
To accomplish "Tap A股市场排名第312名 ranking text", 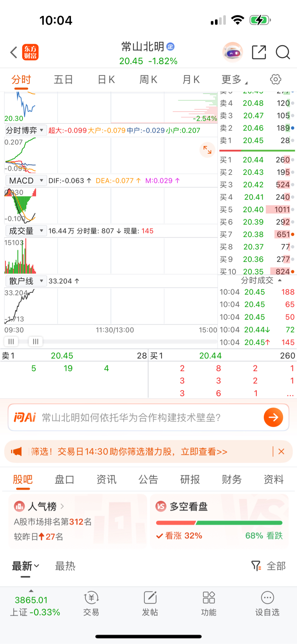I will coord(53,522).
